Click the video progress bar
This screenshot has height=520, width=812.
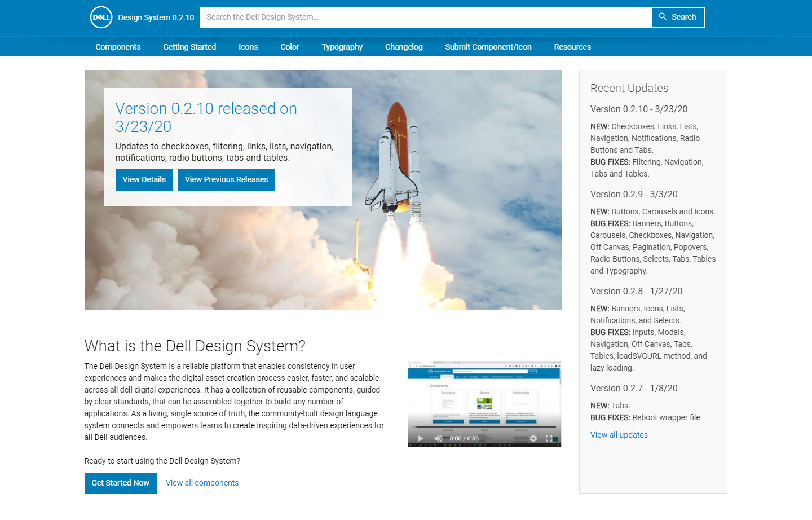[485, 428]
